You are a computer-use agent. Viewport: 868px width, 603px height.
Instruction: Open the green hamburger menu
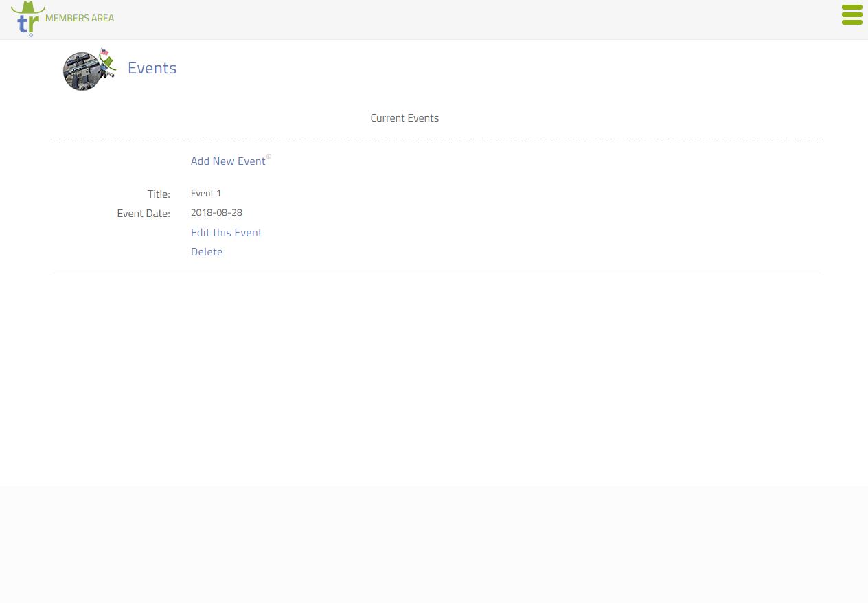(x=852, y=15)
